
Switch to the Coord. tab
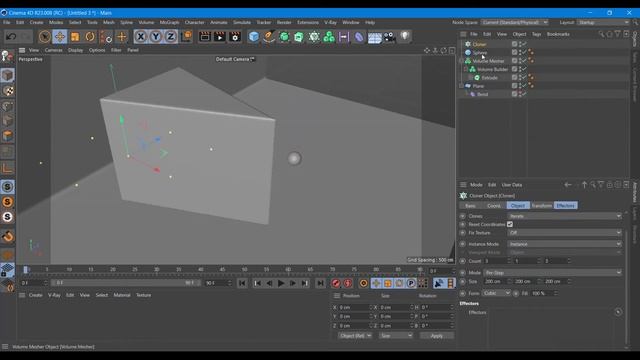point(494,206)
